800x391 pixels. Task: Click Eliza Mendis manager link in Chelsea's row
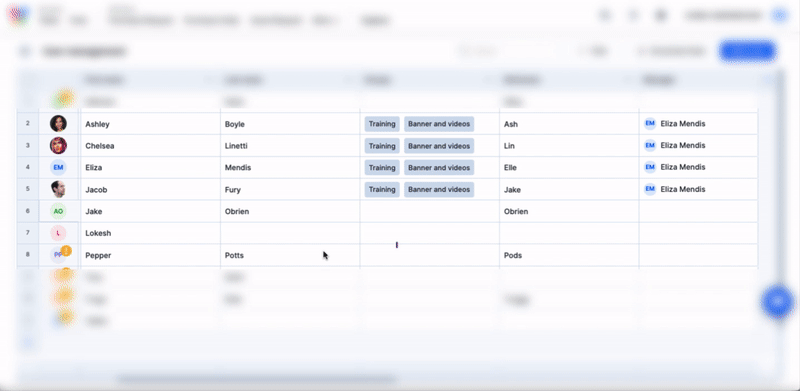pyautogui.click(x=683, y=145)
